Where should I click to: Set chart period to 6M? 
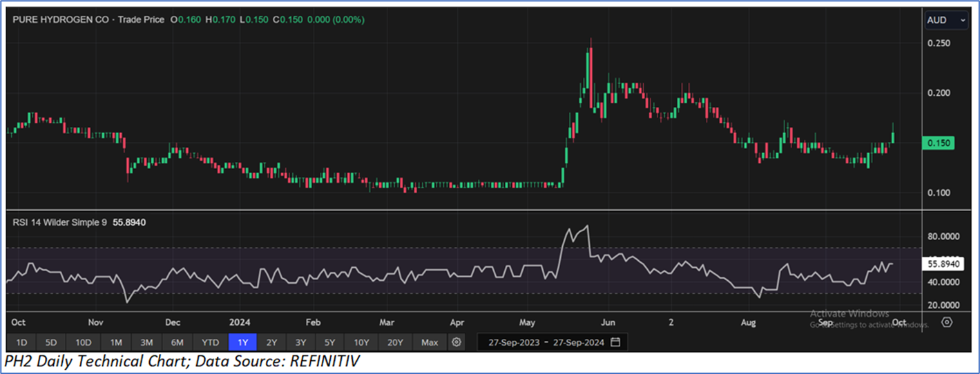177,342
